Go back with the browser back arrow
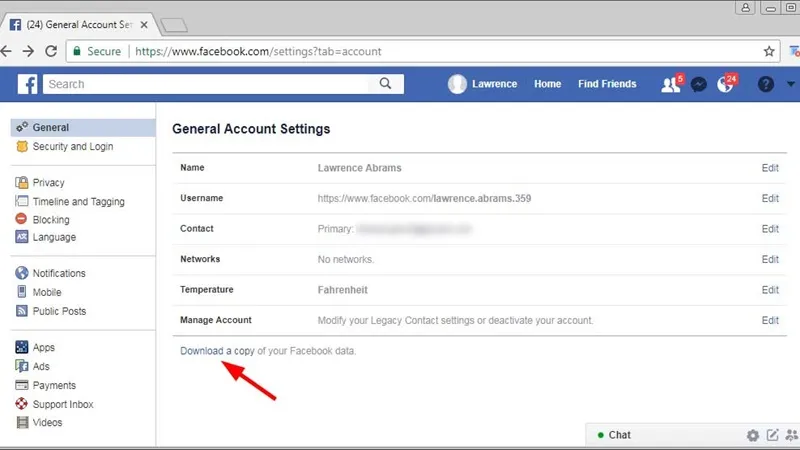 click(6, 51)
